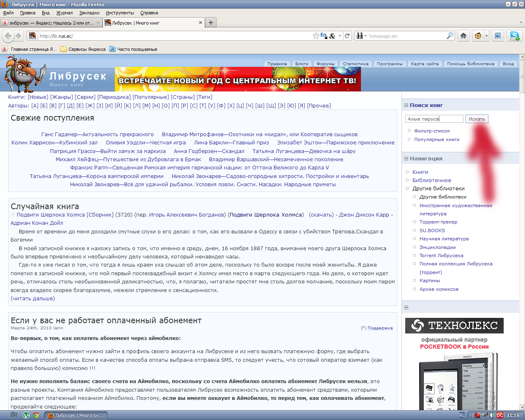The height and width of the screenshot is (420, 525).
Task: Open the Правка menu
Action: [27, 13]
